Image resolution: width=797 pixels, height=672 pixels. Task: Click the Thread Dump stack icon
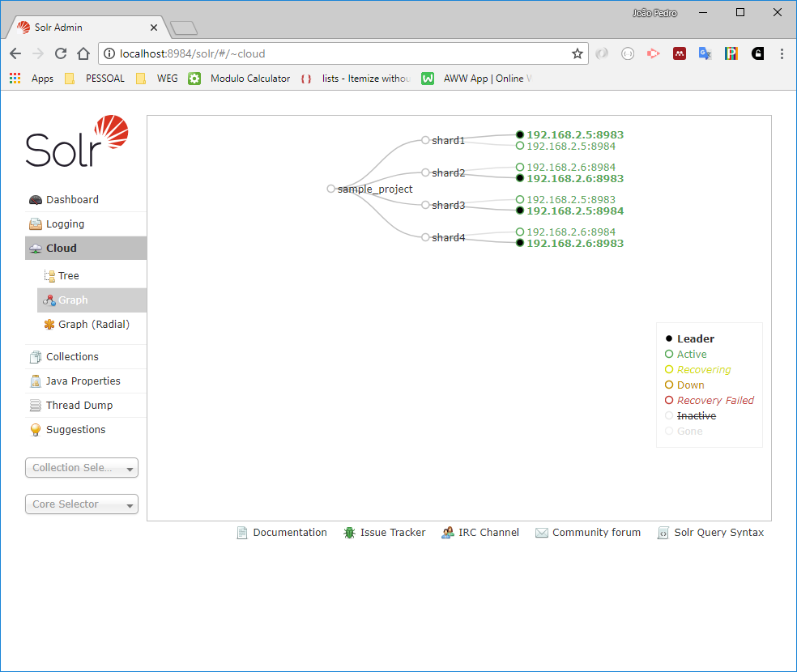click(x=35, y=406)
